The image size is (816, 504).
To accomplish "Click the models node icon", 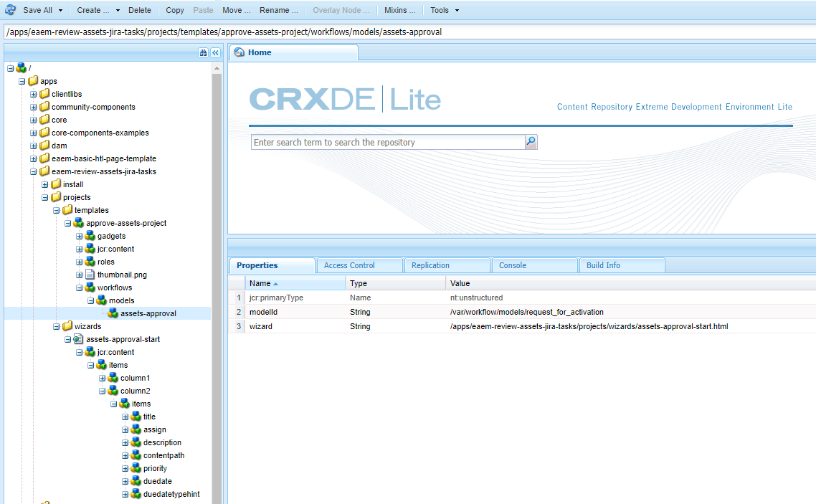I will [x=102, y=300].
